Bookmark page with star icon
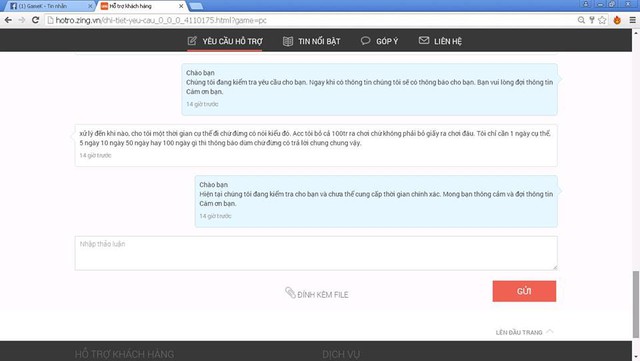 [602, 20]
